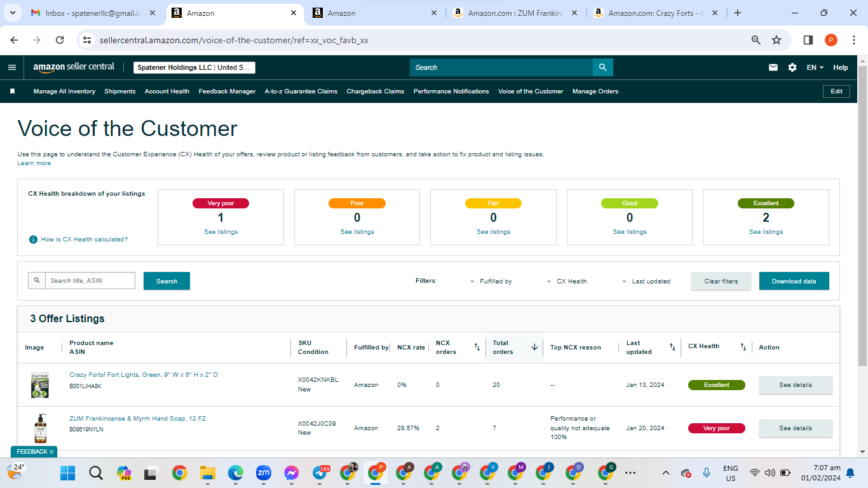The image size is (868, 488).
Task: Switch to the Crazy Forts browser tab
Action: (x=655, y=13)
